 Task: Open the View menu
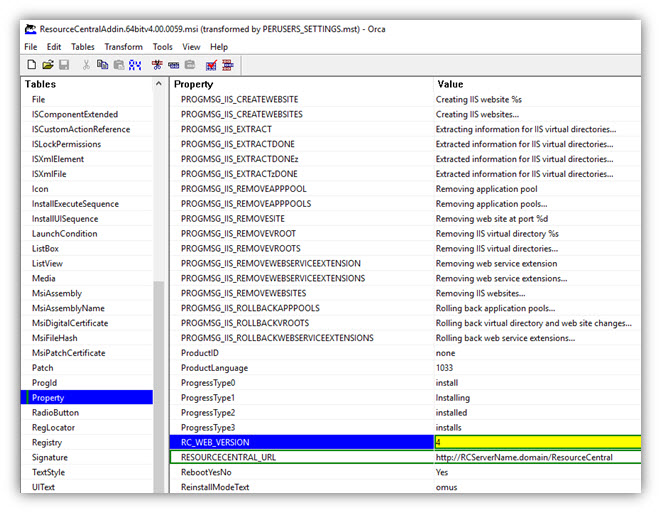[191, 47]
